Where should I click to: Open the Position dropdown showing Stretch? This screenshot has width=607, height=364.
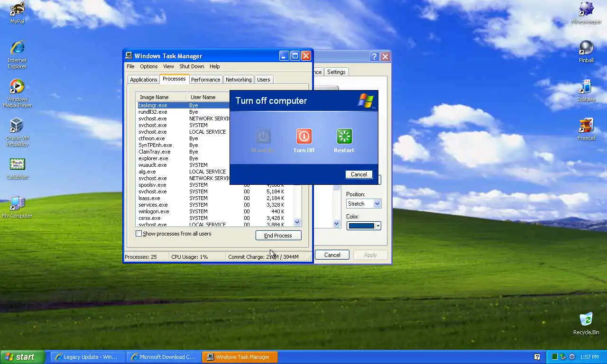(377, 204)
